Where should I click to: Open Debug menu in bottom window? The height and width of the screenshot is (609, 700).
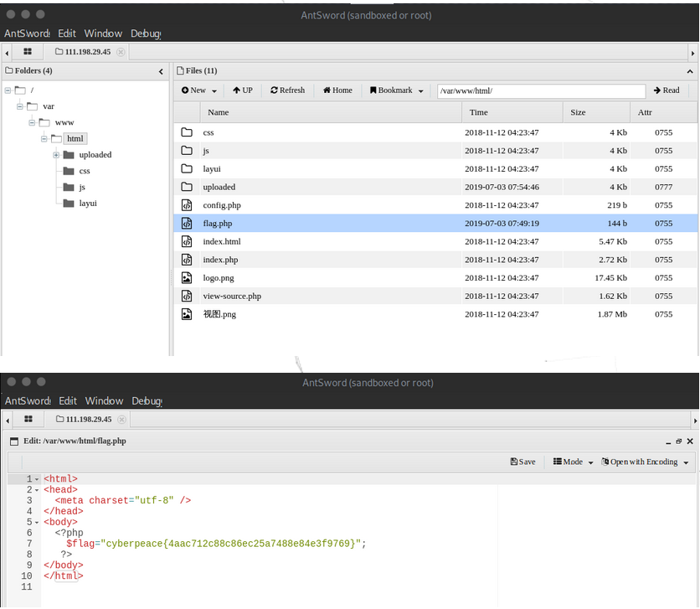click(147, 401)
